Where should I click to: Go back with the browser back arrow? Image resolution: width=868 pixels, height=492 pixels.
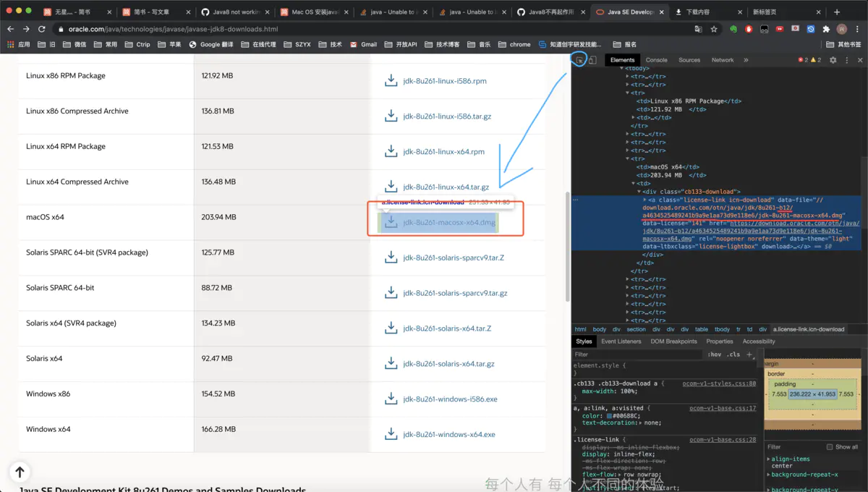tap(10, 29)
